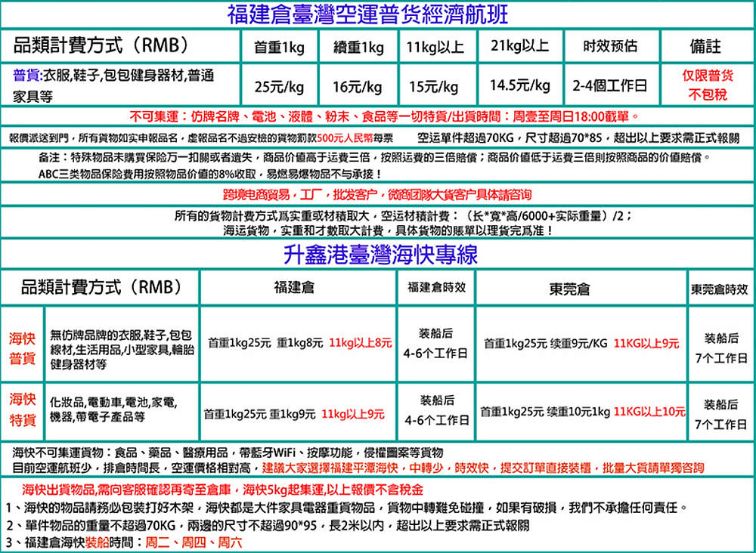Click the red 周二、周四、周六 schedule
Image resolution: width=756 pixels, height=553 pixels.
point(194,542)
